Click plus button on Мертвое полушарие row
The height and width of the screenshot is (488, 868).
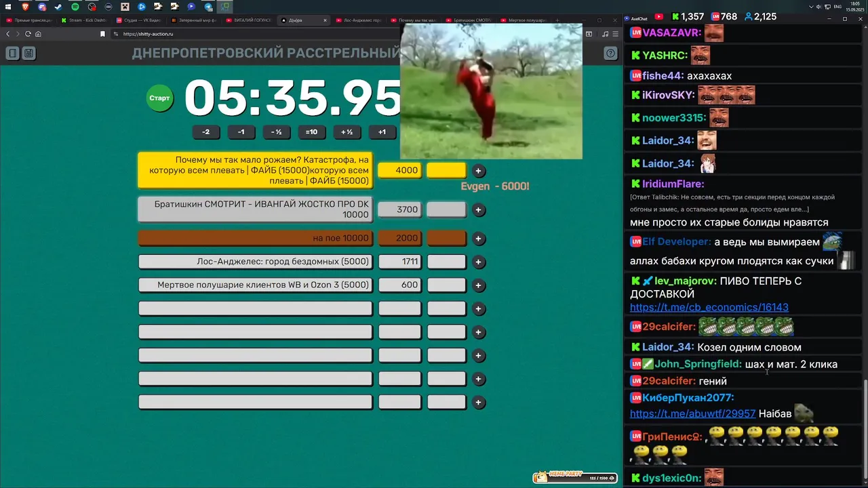coord(478,285)
